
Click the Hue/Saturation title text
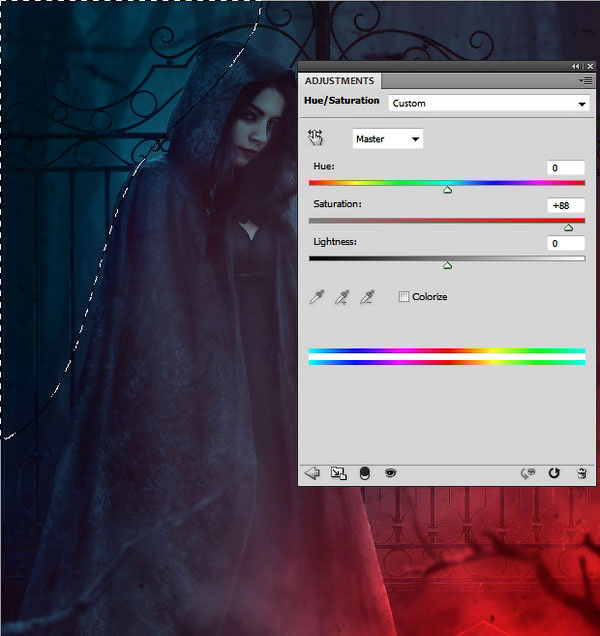pyautogui.click(x=342, y=101)
